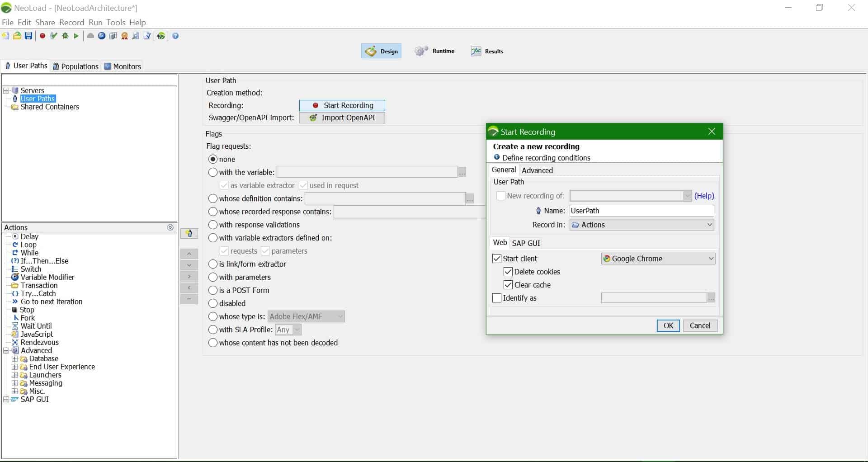Check the New recording of checkbox
Screen dimensions: 868x462
tap(501, 196)
